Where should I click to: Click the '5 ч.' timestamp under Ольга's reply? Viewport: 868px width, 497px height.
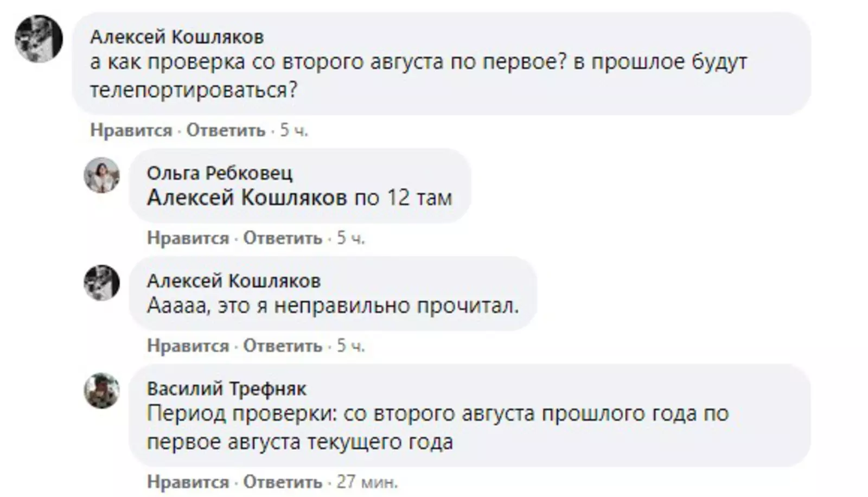coord(350,238)
